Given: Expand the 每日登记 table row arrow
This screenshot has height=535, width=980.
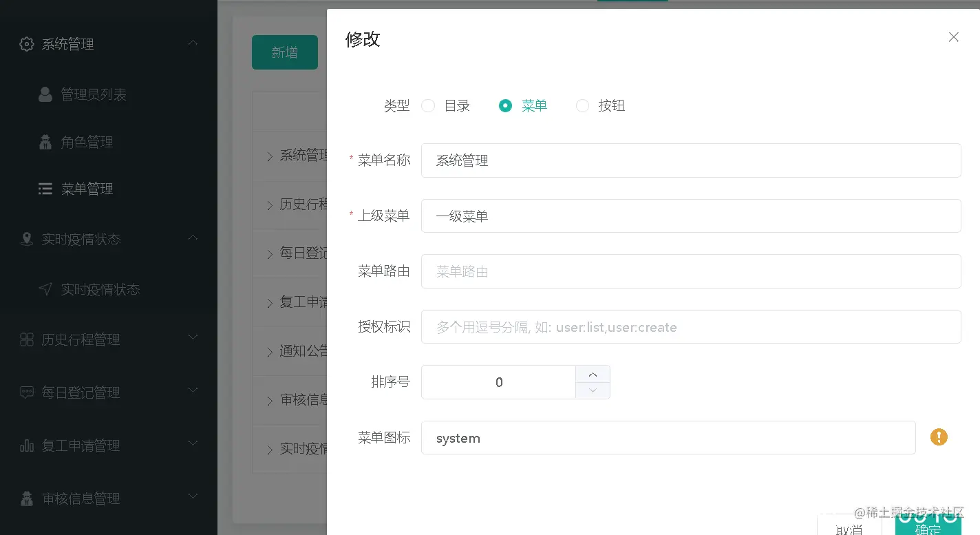Looking at the screenshot, I should (x=270, y=254).
